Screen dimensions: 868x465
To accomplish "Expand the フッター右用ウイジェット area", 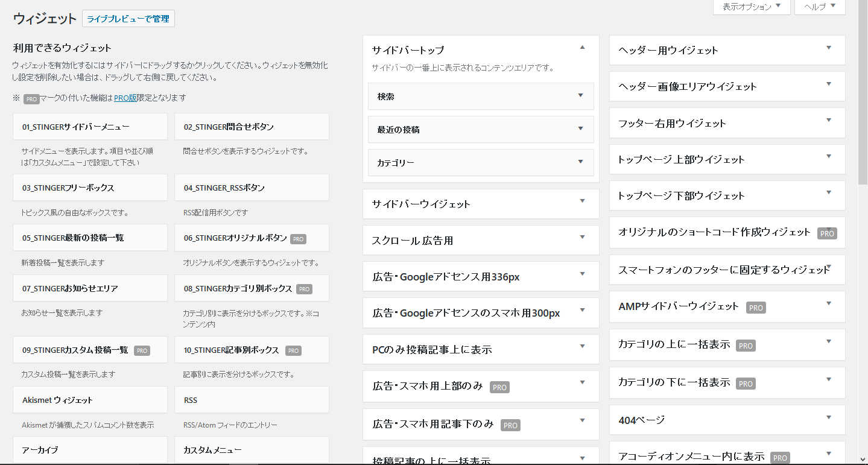I will (828, 122).
